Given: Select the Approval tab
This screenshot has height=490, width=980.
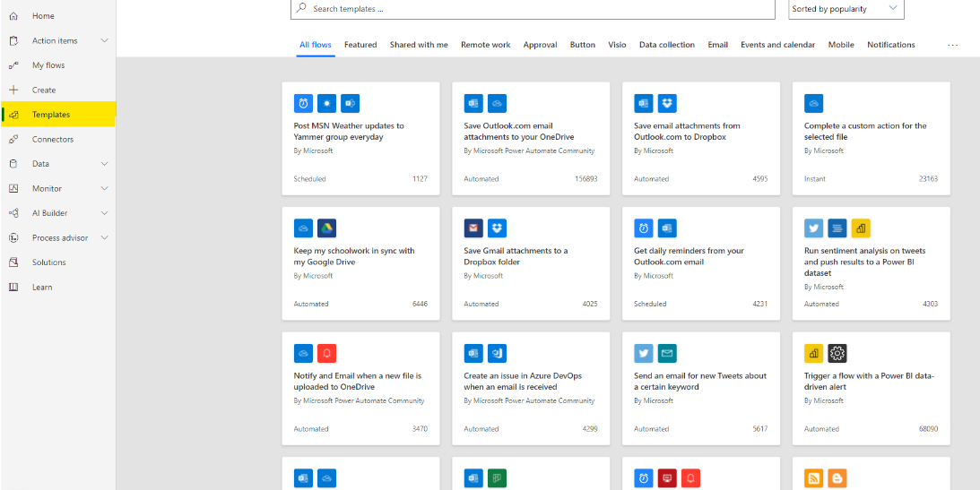Looking at the screenshot, I should point(540,45).
